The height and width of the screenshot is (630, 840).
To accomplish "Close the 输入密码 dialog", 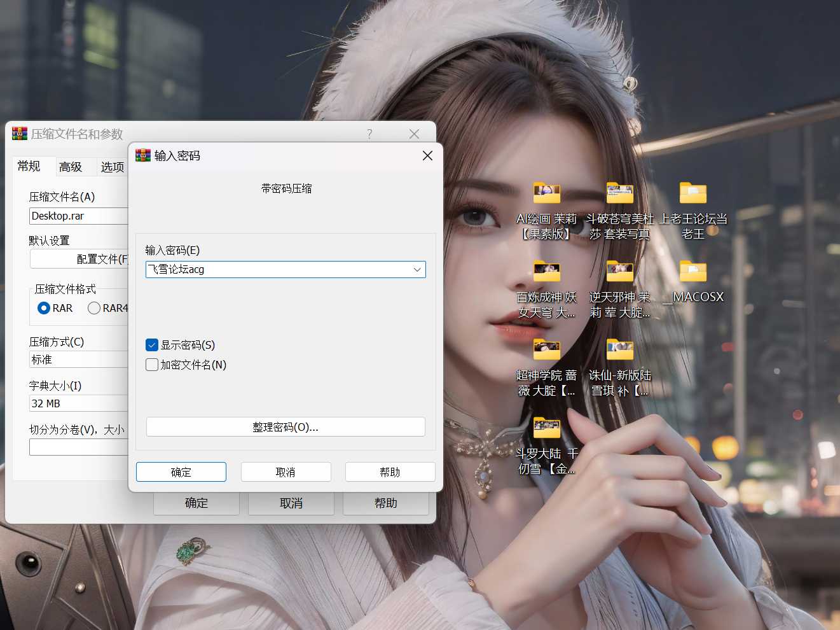I will (x=427, y=155).
